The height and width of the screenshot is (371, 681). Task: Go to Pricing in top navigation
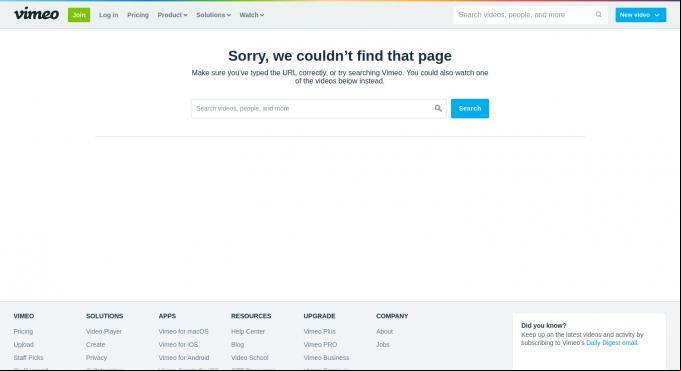pos(138,15)
